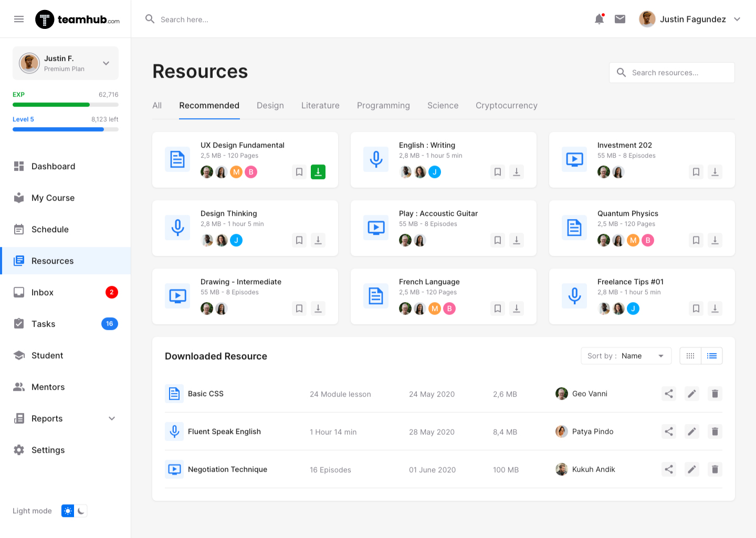Bookmark Freelance Tips #01
The height and width of the screenshot is (538, 756).
click(x=696, y=308)
